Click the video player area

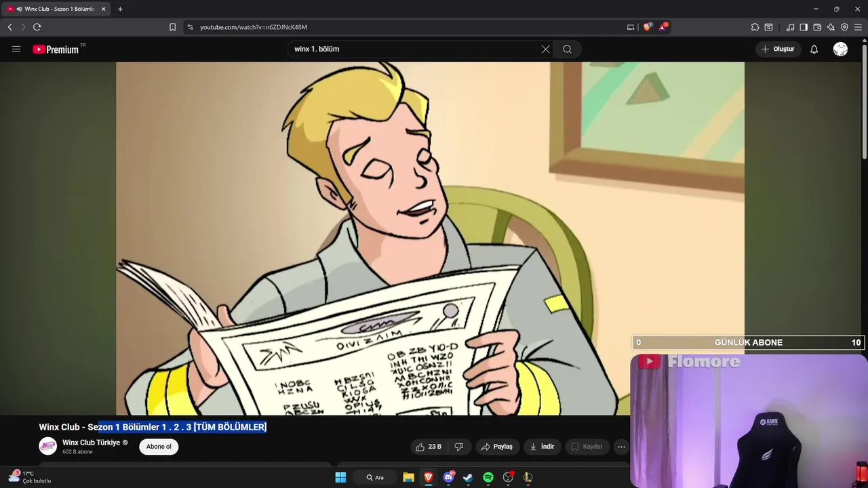(x=430, y=239)
